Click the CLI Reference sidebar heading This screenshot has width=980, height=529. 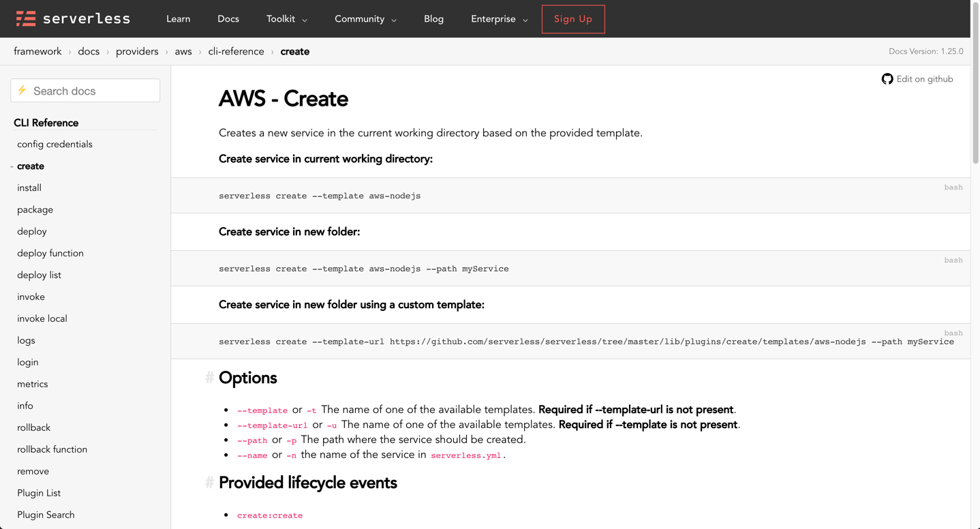46,123
